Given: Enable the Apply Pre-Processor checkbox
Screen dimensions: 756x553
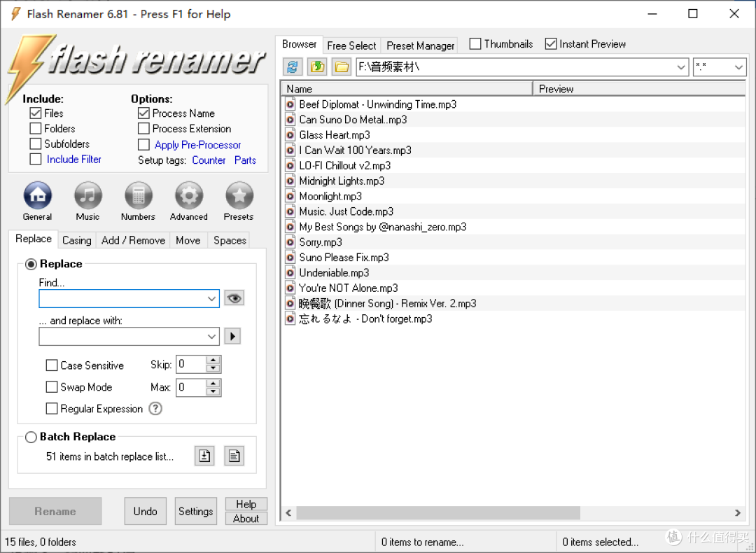Looking at the screenshot, I should tap(143, 145).
